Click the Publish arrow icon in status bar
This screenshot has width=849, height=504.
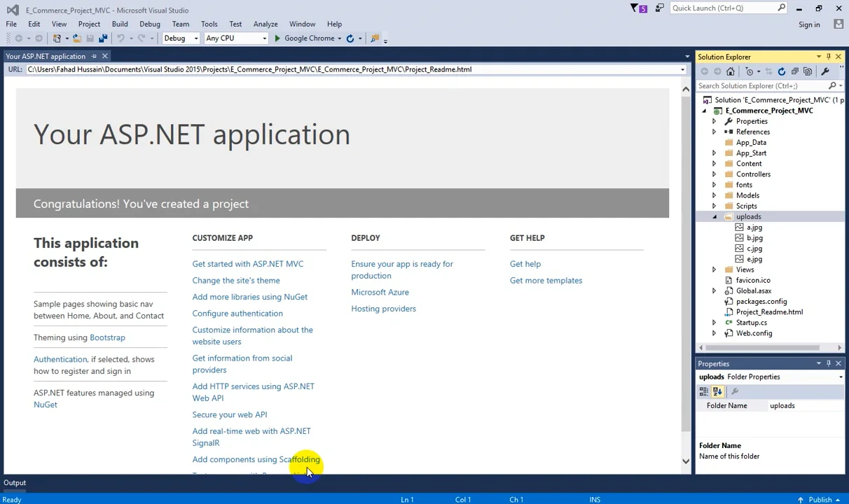point(801,500)
